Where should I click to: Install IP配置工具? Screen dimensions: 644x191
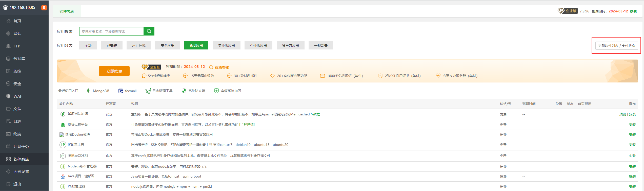(x=632, y=145)
